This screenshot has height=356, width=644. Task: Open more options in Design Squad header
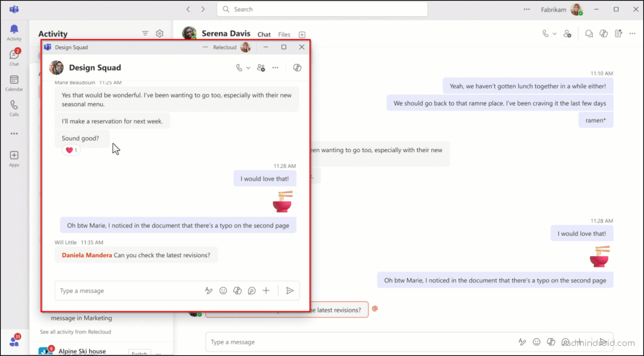275,68
